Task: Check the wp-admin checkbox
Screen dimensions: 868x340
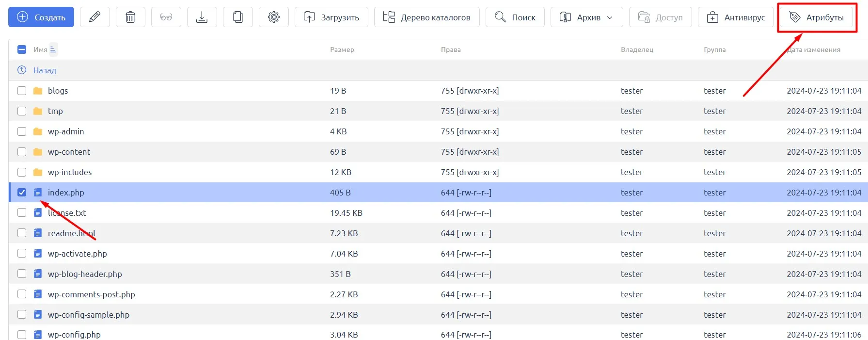Action: pyautogui.click(x=22, y=131)
